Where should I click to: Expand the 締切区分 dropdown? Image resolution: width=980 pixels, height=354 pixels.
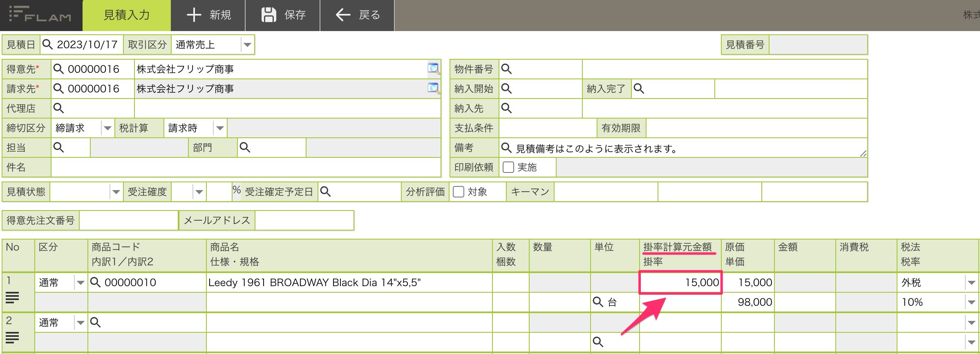click(x=107, y=128)
